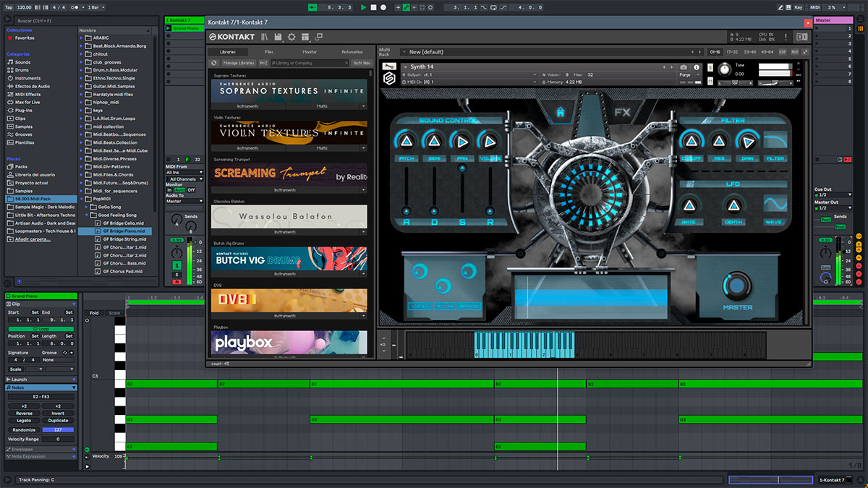Click the wrench icon beside Synth 14
The height and width of the screenshot is (488, 868).
388,67
